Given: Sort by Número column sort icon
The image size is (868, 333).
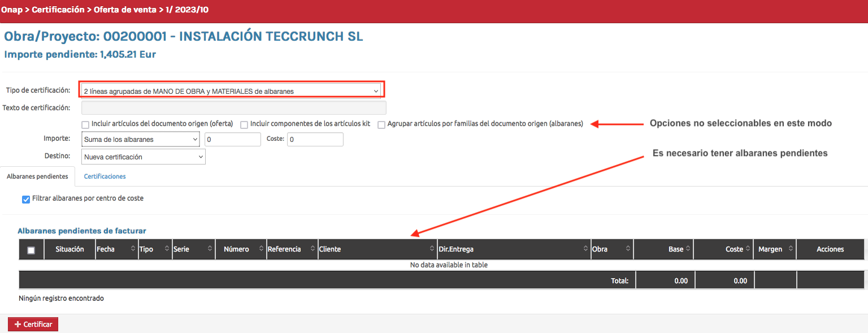Looking at the screenshot, I should [261, 249].
